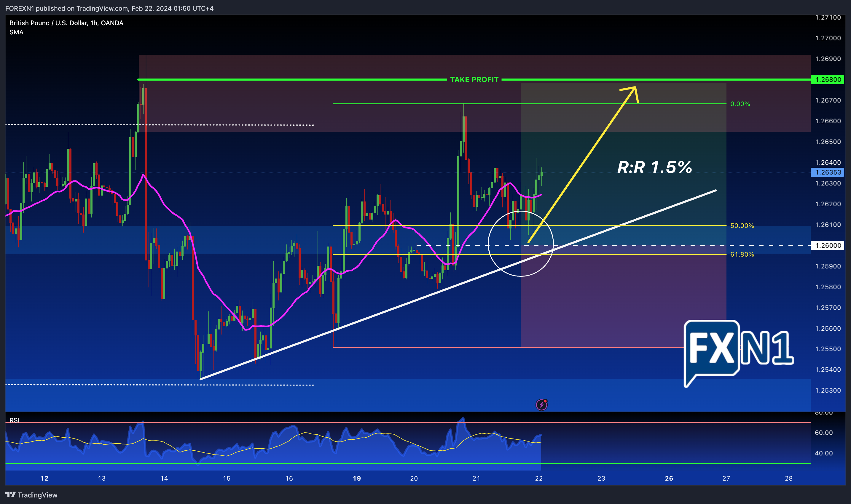Click the British Pound / U.S. Dollar title
This screenshot has height=504, width=851.
66,23
